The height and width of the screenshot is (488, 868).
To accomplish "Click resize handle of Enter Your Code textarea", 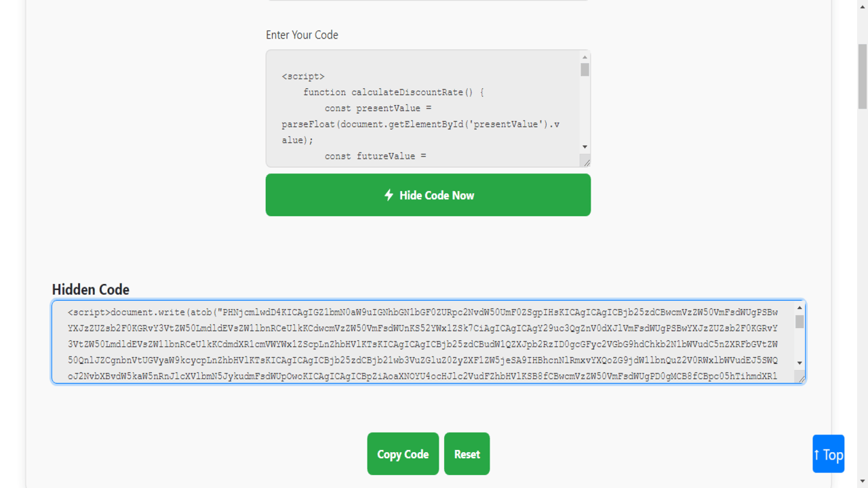I will [x=586, y=161].
